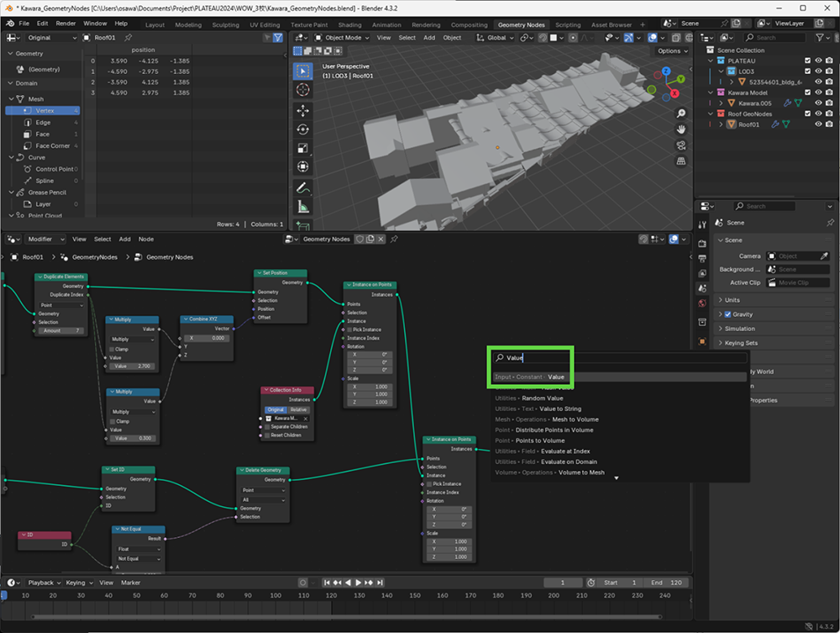Enable the Gravity checkbox
Screen dimensions: 840x633
(x=727, y=314)
